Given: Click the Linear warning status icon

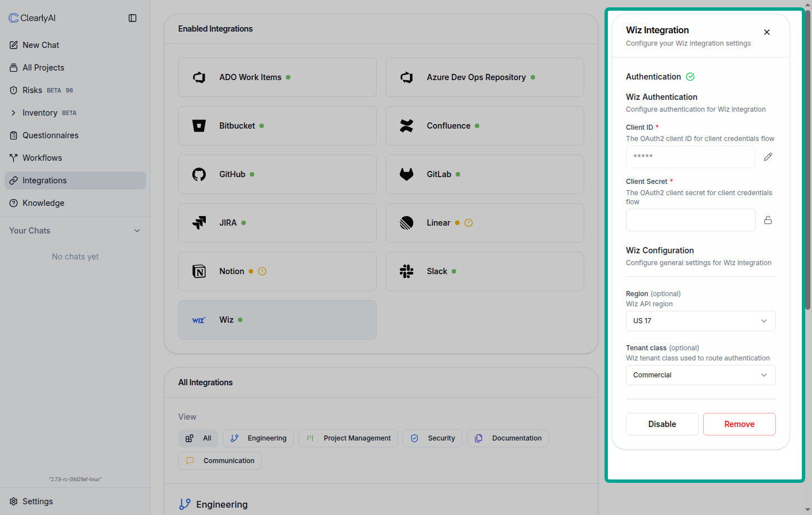Looking at the screenshot, I should (x=469, y=223).
